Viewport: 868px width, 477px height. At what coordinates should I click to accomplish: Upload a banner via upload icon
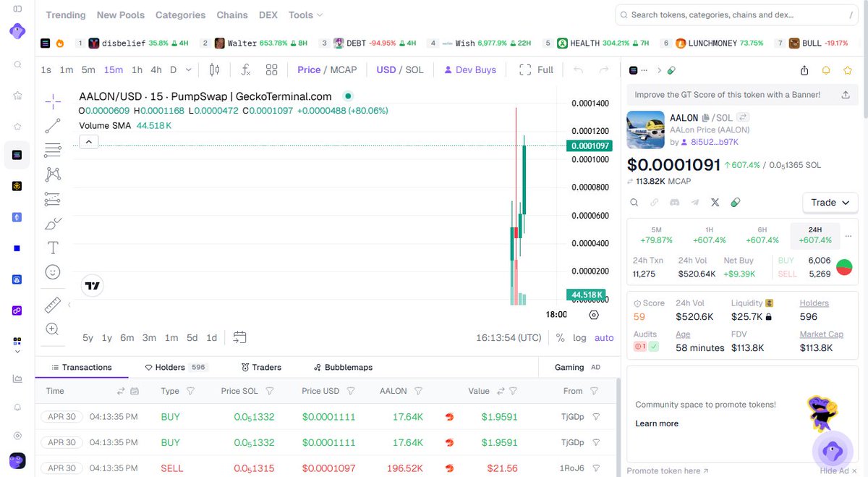[x=846, y=94]
